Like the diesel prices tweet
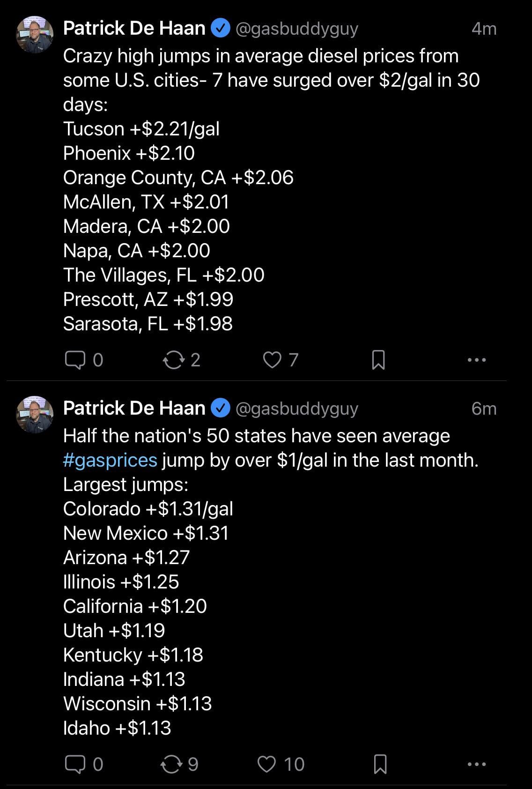The image size is (532, 789). (272, 360)
